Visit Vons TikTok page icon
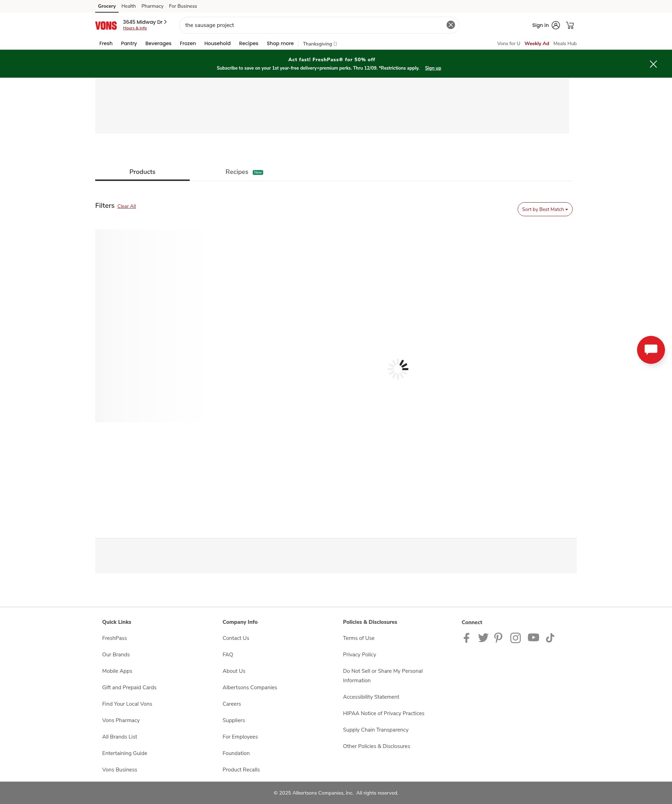Screen dimensions: 672x804 point(550,637)
